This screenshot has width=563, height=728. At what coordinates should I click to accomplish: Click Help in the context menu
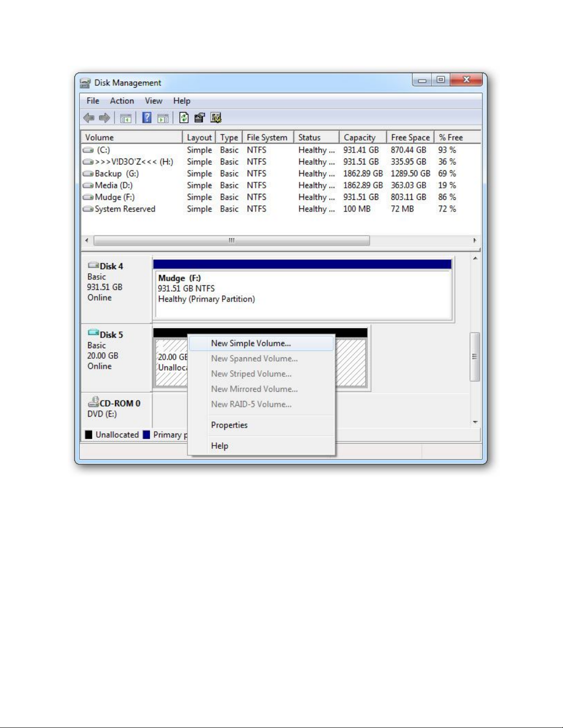pyautogui.click(x=220, y=446)
